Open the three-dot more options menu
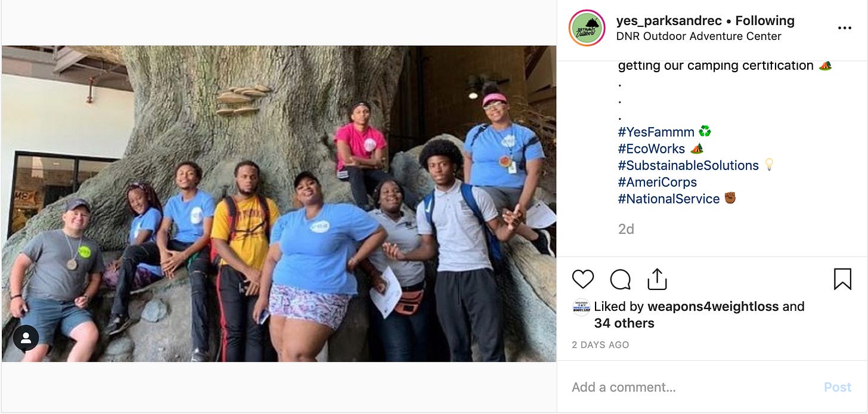This screenshot has width=868, height=414. pos(844,28)
